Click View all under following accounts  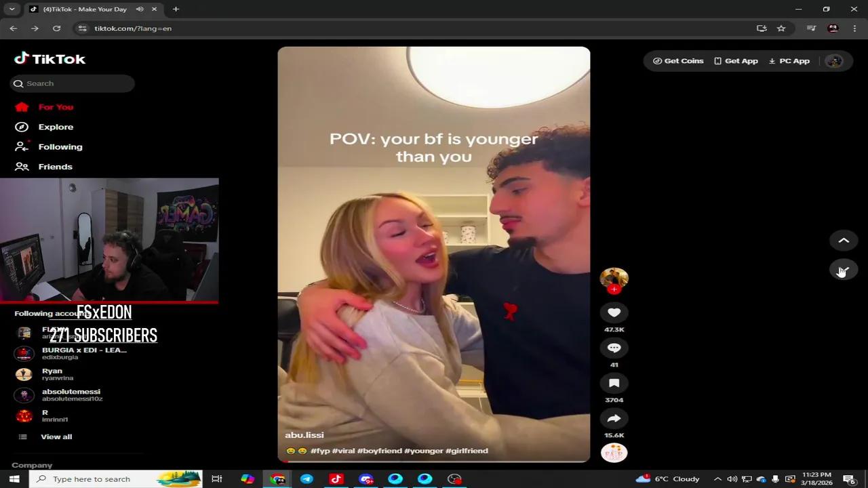[x=56, y=436]
